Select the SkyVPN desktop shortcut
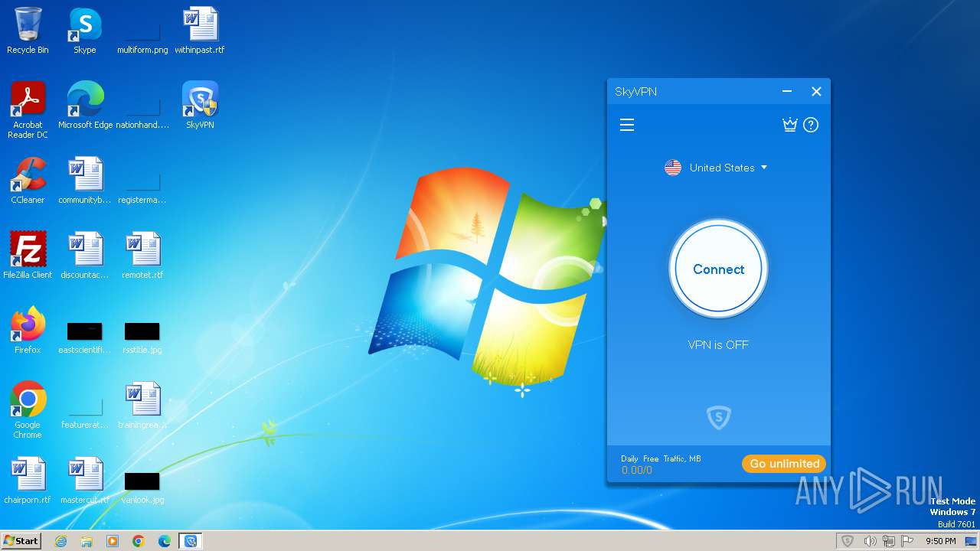 click(x=200, y=106)
